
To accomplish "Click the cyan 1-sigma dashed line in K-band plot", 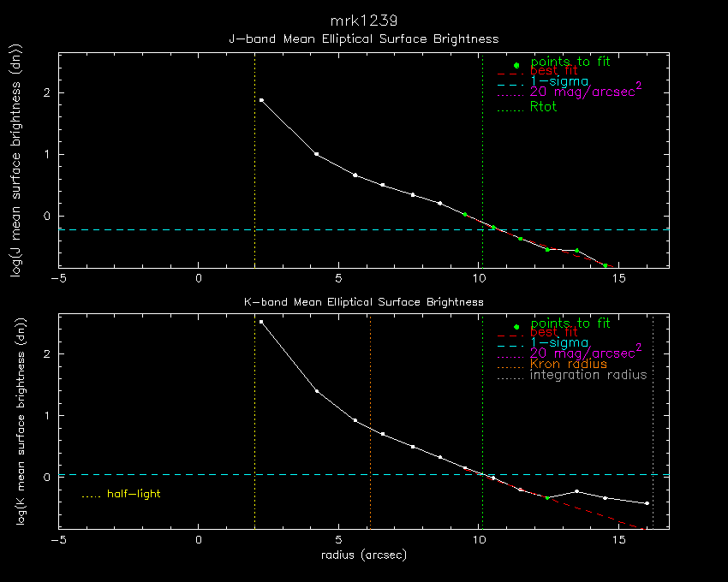I will pos(171,474).
